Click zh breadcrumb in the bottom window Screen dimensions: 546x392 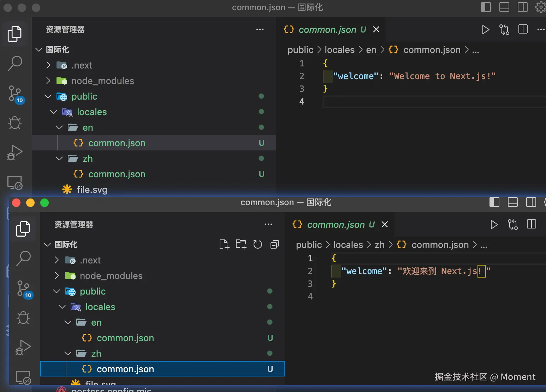(380, 245)
